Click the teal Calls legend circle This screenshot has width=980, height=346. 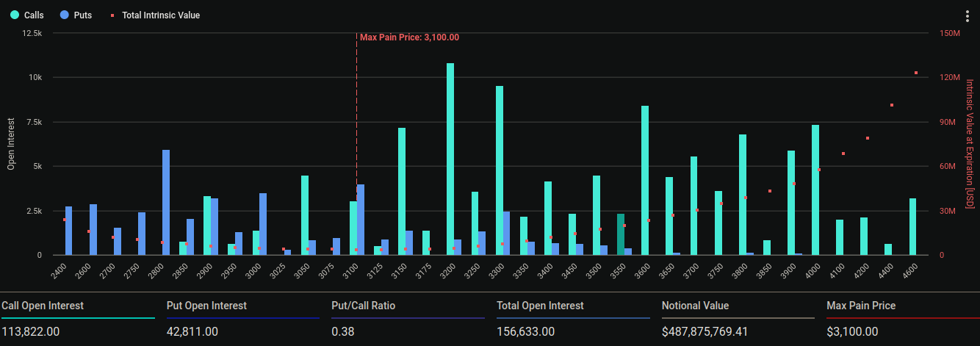click(15, 15)
